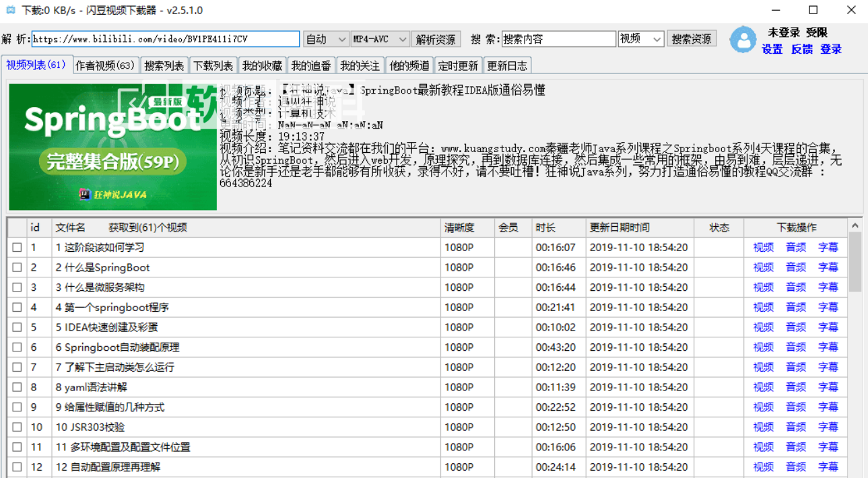Screen dimensions: 868x478
Task: Switch to the 下载列表 tab
Action: click(213, 65)
